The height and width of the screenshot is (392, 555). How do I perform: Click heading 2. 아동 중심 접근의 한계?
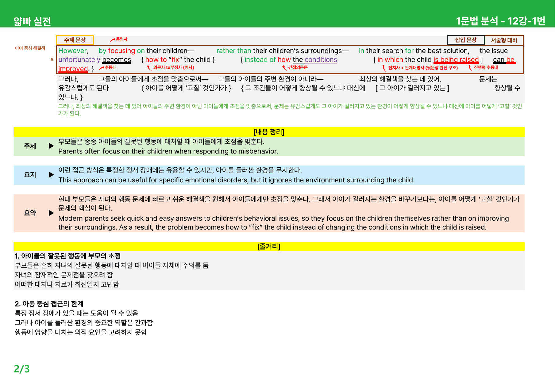coord(49,304)
